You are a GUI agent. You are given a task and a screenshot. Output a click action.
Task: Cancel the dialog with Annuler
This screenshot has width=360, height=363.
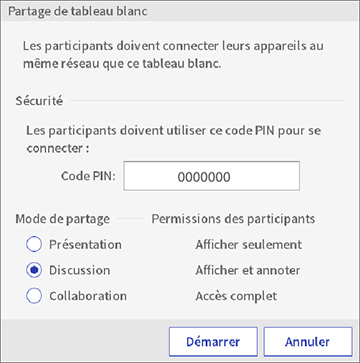[x=308, y=342]
